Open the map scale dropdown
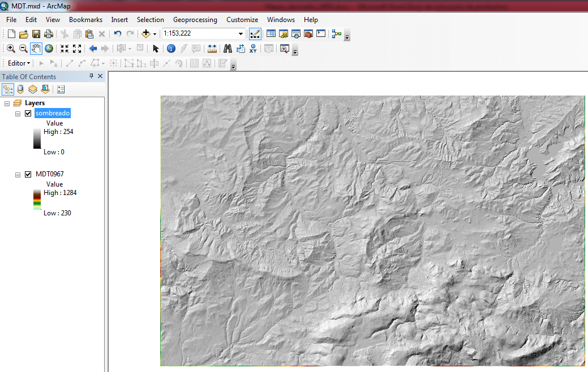 click(x=241, y=34)
